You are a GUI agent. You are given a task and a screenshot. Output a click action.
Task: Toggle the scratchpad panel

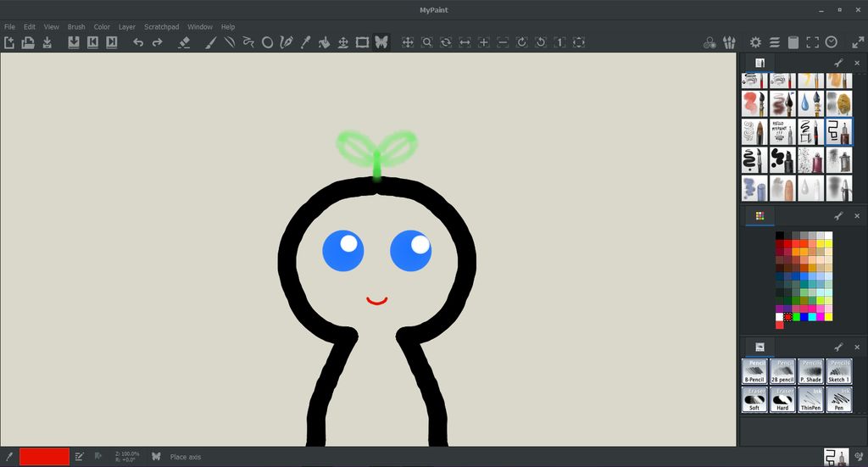click(793, 42)
